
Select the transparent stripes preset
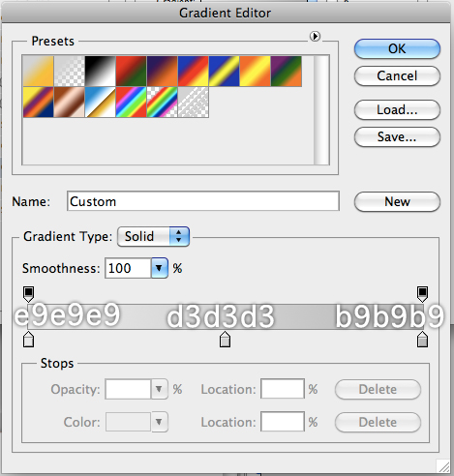(x=194, y=103)
